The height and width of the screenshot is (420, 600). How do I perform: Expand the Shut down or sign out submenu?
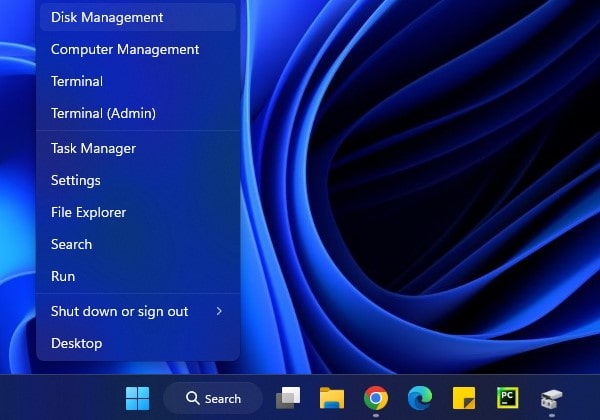(137, 311)
